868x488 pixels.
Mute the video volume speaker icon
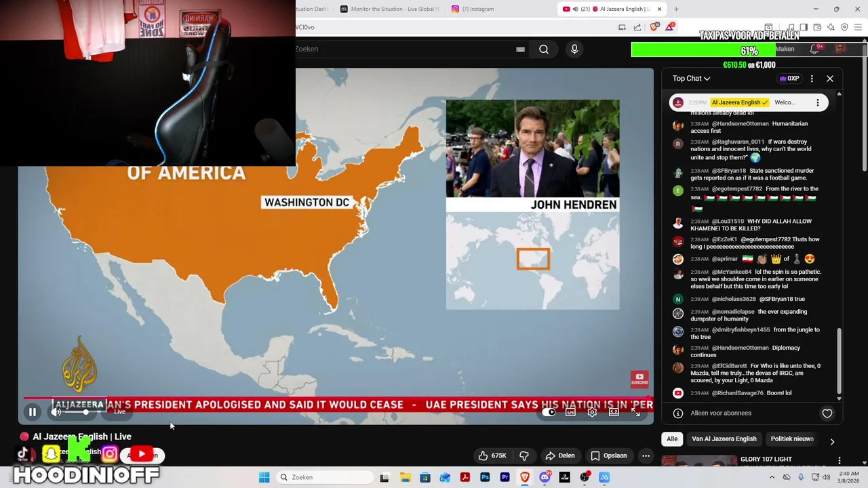pyautogui.click(x=56, y=412)
